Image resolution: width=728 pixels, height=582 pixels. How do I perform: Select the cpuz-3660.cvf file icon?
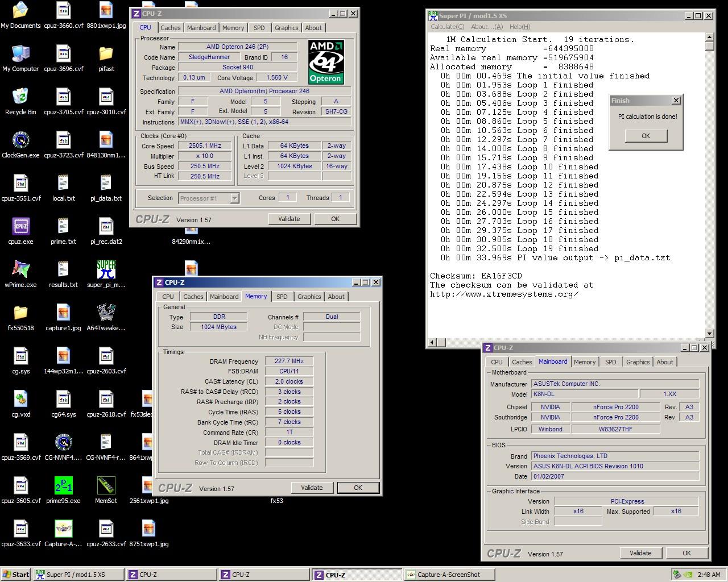pos(63,10)
